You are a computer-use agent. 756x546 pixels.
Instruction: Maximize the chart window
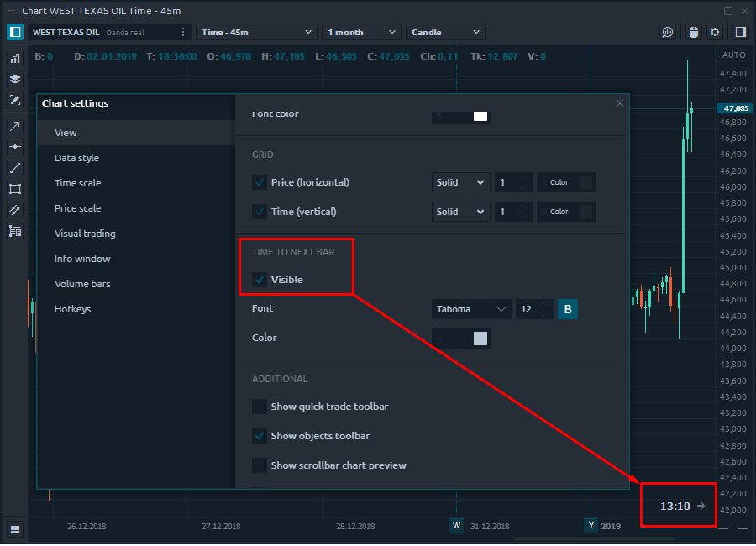(x=728, y=11)
